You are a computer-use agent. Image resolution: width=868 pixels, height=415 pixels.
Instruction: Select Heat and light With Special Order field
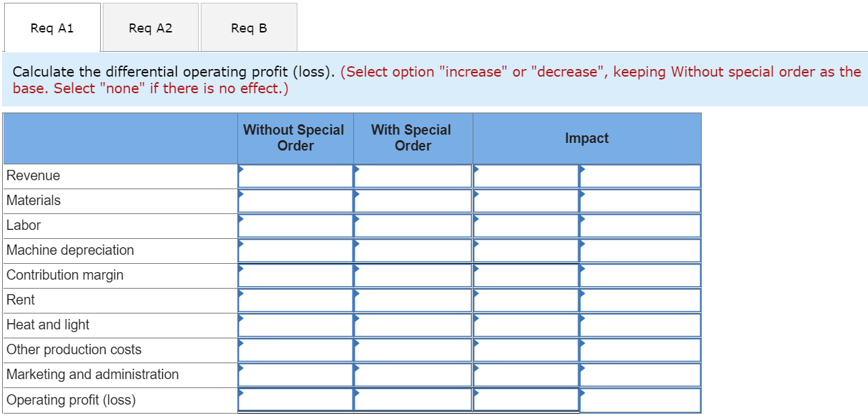pyautogui.click(x=413, y=325)
